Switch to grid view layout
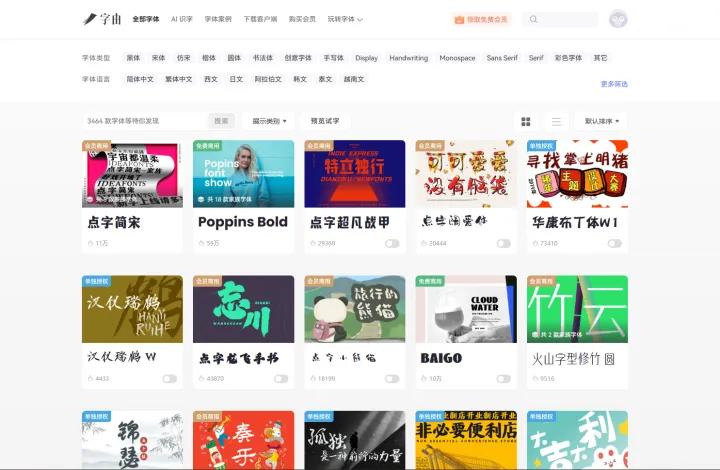 point(526,121)
